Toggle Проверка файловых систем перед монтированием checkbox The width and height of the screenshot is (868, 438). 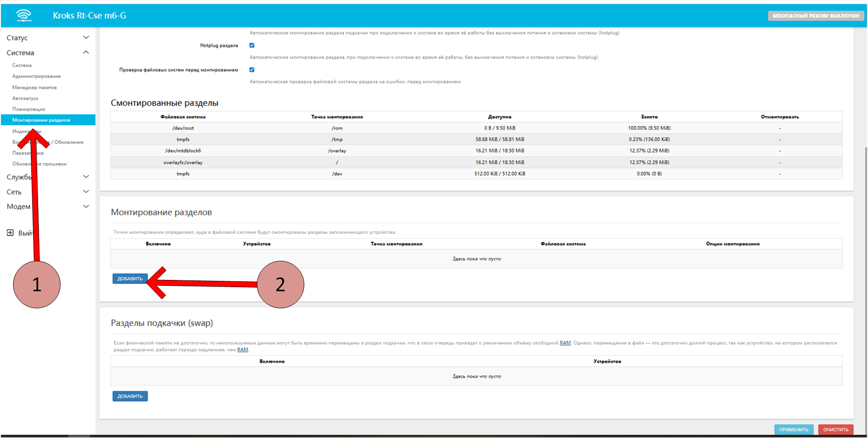pyautogui.click(x=252, y=70)
